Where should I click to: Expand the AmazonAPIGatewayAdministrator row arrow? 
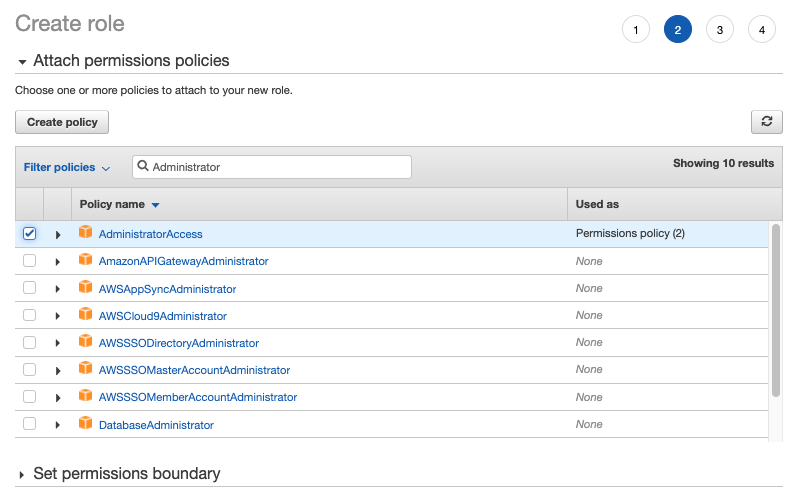58,262
